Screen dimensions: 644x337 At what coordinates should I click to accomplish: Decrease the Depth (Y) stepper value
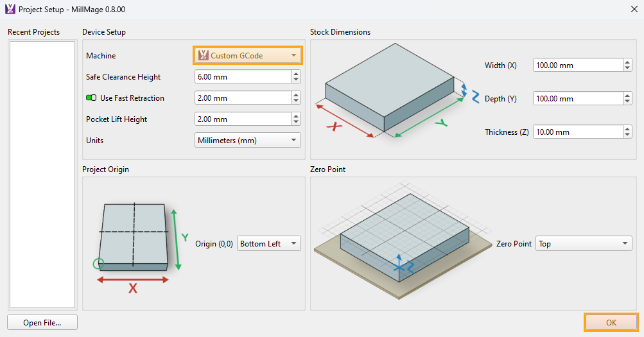click(x=627, y=102)
